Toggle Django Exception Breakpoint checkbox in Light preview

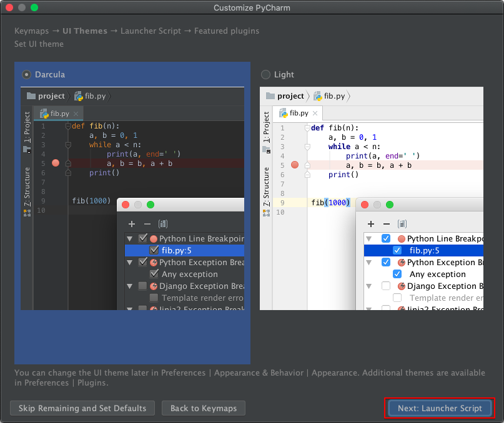click(386, 286)
